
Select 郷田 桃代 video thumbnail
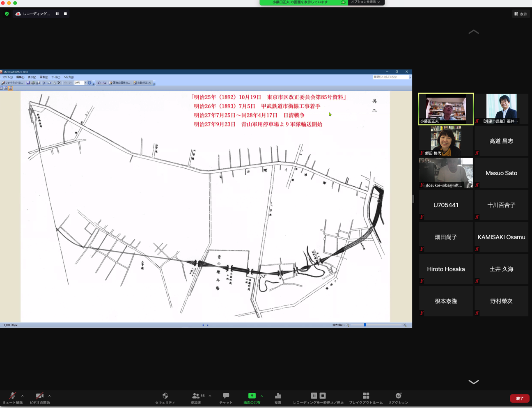pos(446,141)
